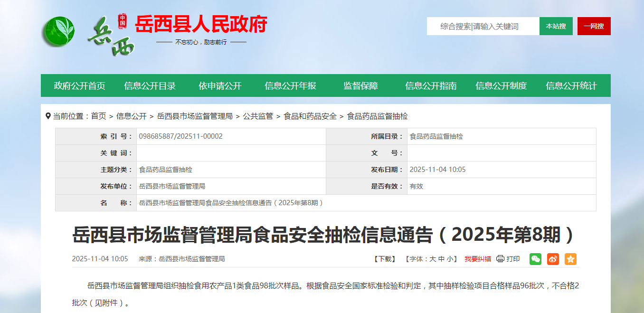
Task: Click the red 一网搜 search button
Action: [x=594, y=26]
